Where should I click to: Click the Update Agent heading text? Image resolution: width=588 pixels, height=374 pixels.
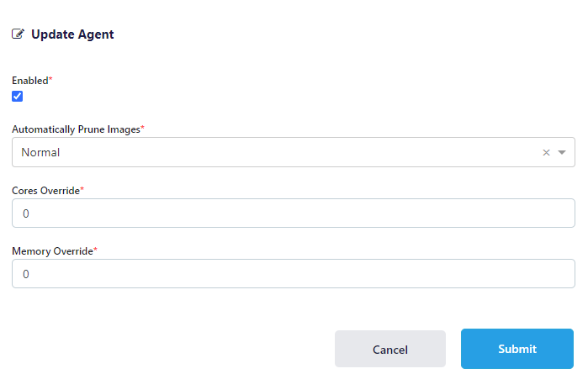click(72, 34)
